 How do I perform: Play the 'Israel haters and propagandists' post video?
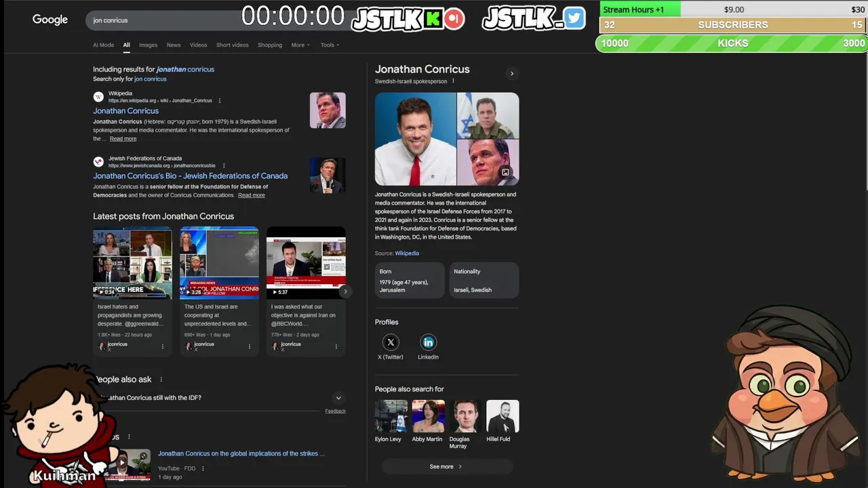tap(132, 263)
